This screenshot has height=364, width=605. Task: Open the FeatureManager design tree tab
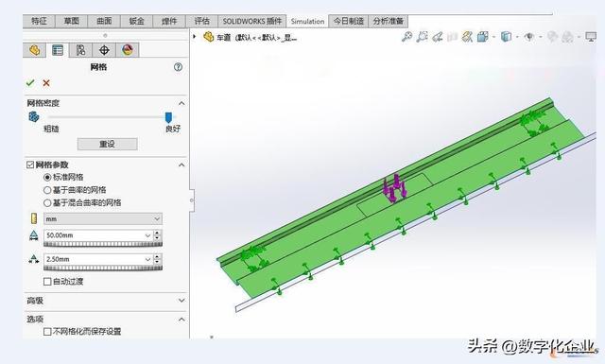[34, 50]
